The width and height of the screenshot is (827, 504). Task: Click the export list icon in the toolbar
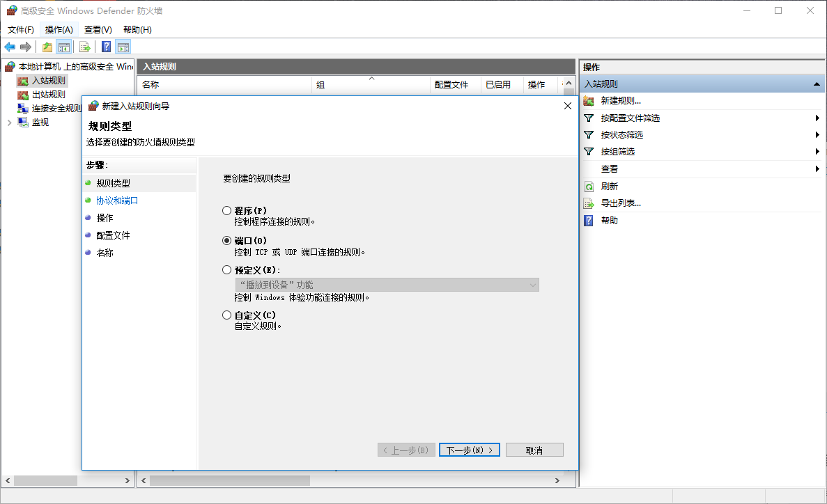tap(84, 47)
